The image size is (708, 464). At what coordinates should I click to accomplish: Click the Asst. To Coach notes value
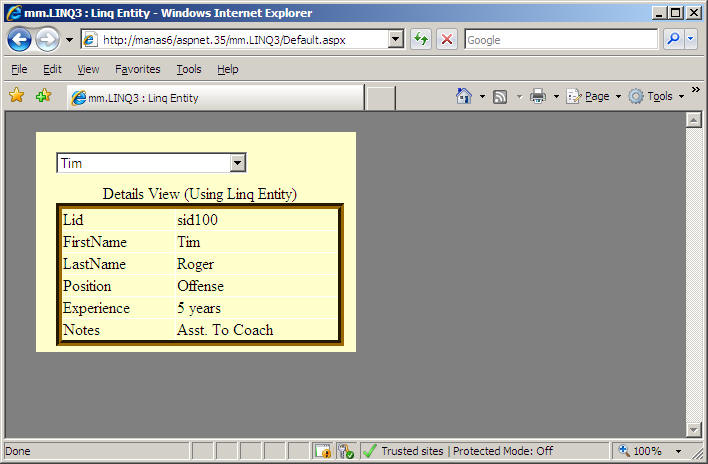pyautogui.click(x=225, y=330)
